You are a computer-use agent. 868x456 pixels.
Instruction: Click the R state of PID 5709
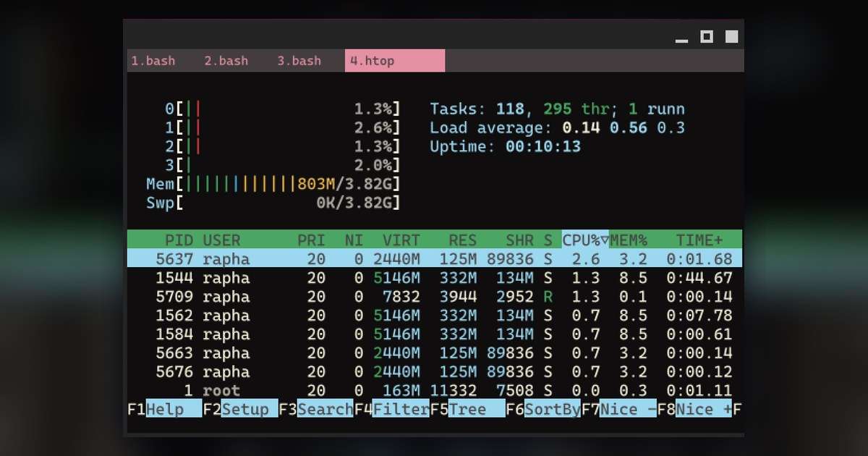point(548,297)
